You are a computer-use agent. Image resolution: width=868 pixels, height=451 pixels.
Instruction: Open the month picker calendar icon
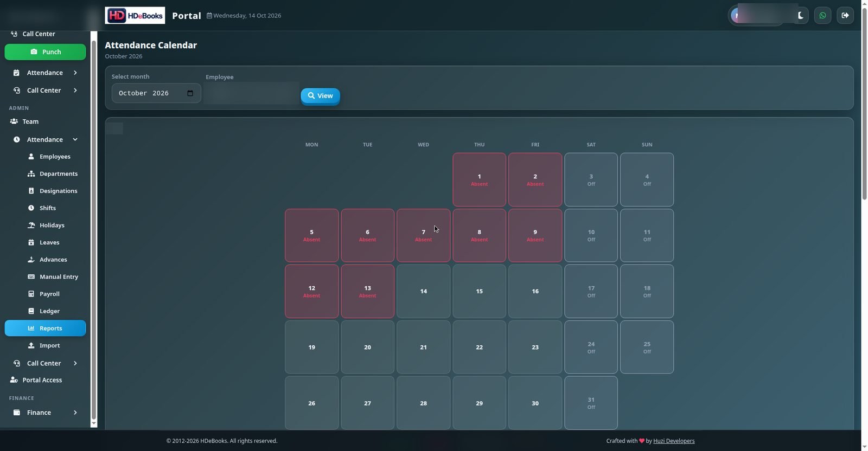(x=190, y=93)
